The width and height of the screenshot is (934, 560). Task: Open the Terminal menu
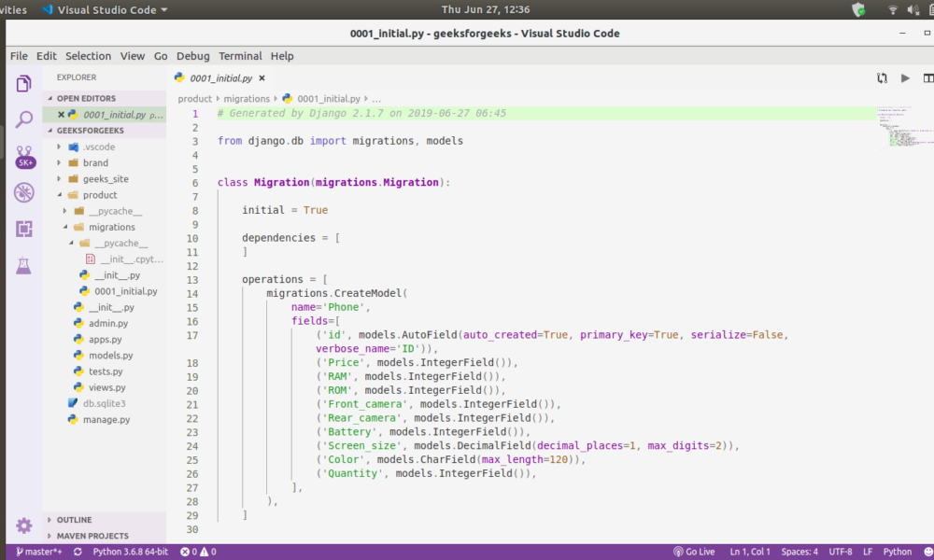(240, 56)
